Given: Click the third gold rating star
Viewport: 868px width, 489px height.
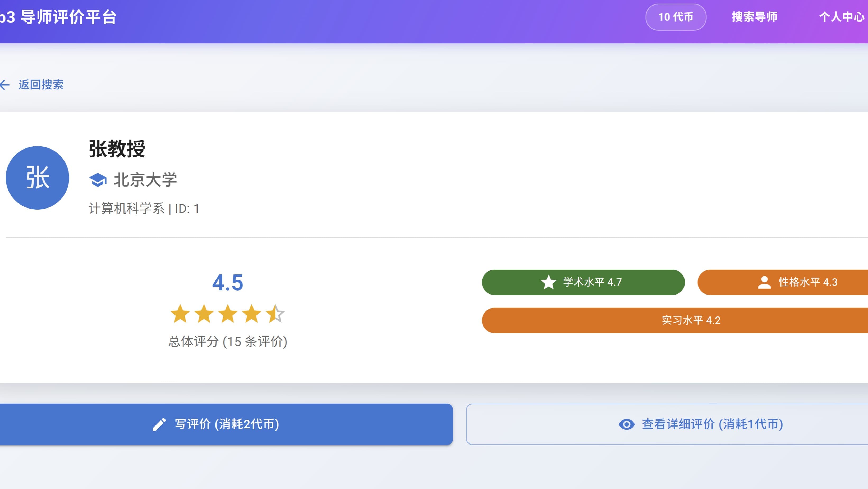Looking at the screenshot, I should tap(228, 314).
